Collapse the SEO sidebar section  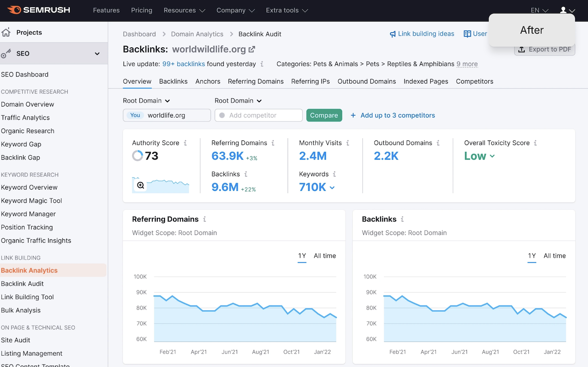[97, 53]
